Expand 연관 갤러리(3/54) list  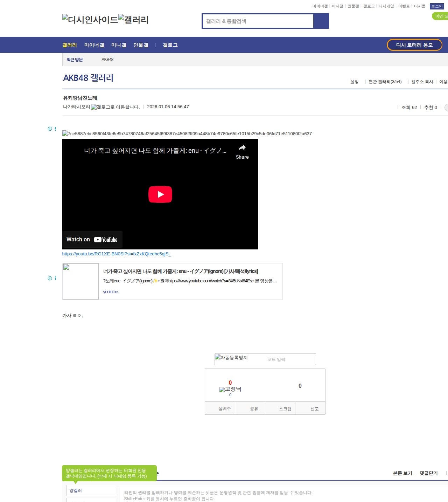(x=385, y=82)
